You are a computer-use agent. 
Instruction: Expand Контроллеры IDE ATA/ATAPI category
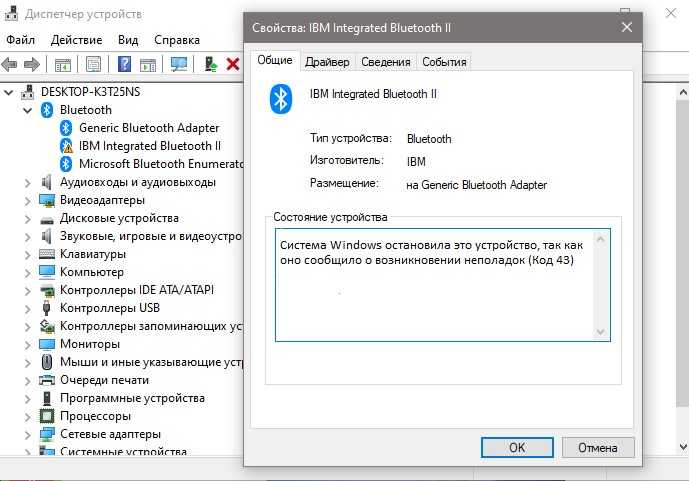click(27, 291)
